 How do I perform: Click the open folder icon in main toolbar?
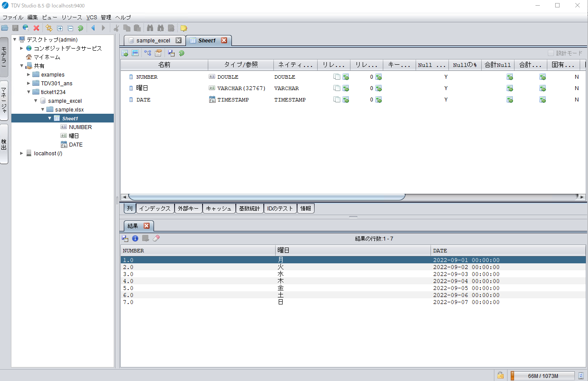pyautogui.click(x=5, y=28)
